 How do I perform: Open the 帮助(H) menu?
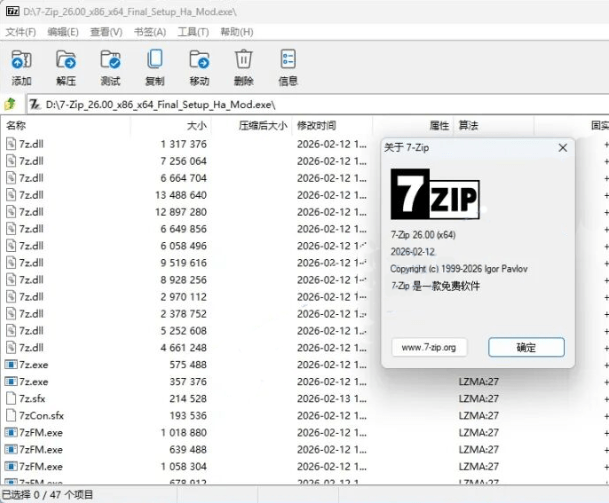click(237, 32)
